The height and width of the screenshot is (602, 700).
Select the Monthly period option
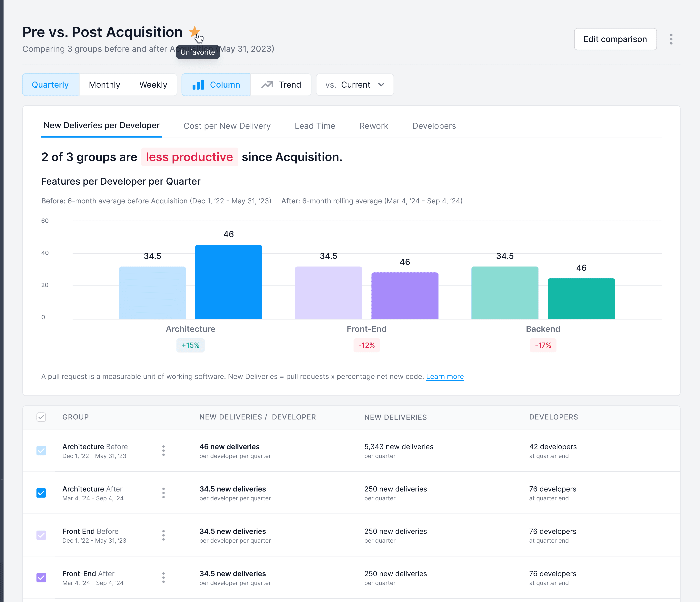tap(104, 85)
